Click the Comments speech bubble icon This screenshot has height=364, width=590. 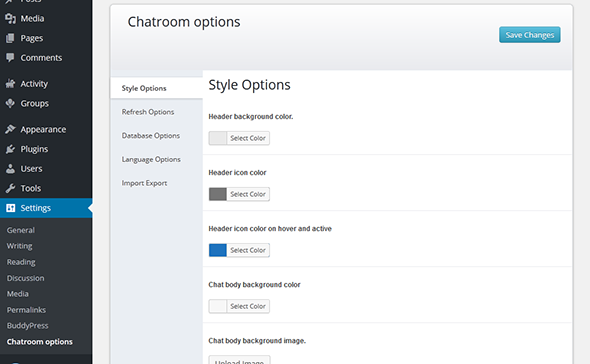click(x=11, y=58)
